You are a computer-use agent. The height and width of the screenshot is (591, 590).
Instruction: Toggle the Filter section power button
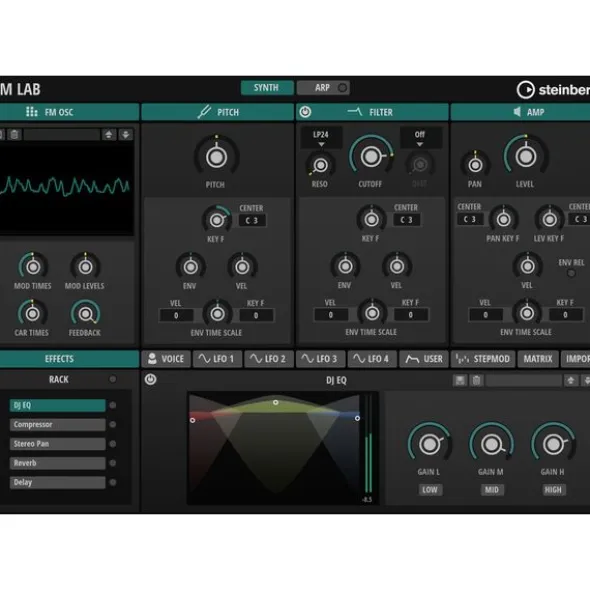point(305,112)
